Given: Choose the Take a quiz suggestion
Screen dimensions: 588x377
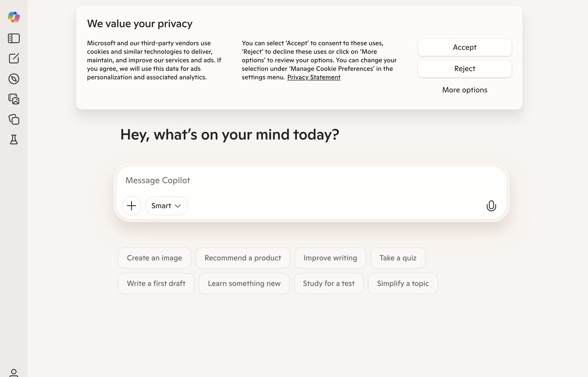Looking at the screenshot, I should point(398,258).
